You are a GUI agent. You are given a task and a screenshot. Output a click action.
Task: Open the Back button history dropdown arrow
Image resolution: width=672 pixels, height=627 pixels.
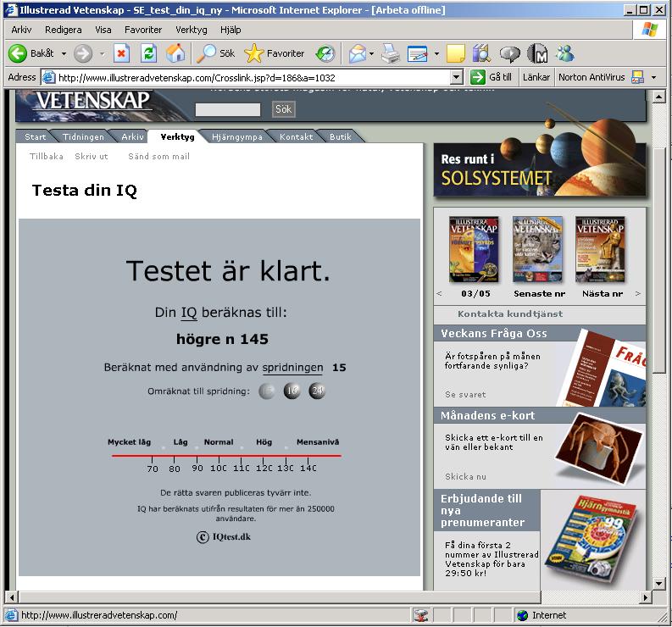click(x=64, y=54)
